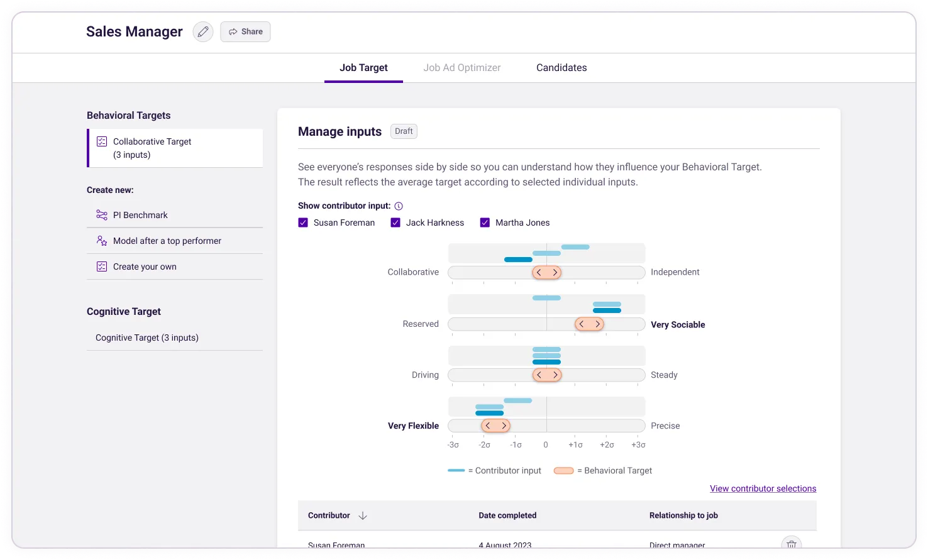The width and height of the screenshot is (928, 560).
Task: Uncheck the Susan Foreman checkbox
Action: pyautogui.click(x=303, y=222)
